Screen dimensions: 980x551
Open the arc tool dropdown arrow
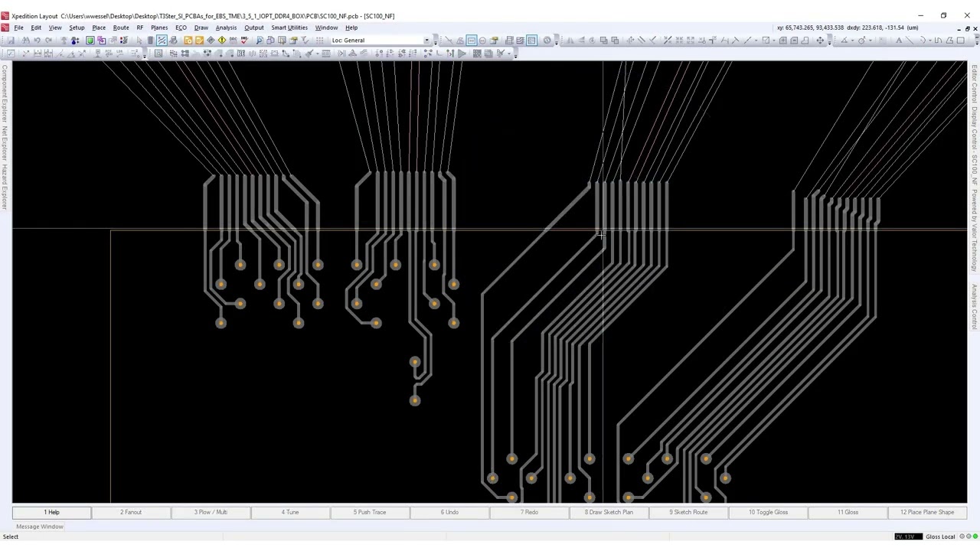930,41
